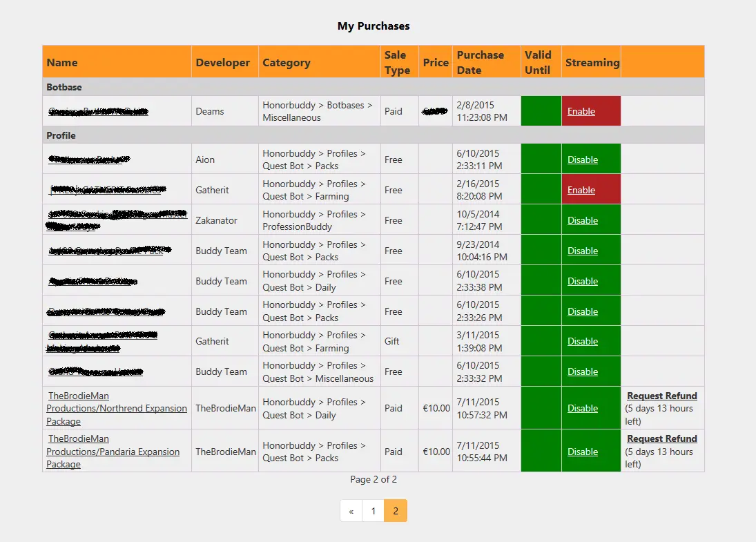Disable streaming for the 2:33:26 PM purchase
The height and width of the screenshot is (542, 756).
click(583, 311)
